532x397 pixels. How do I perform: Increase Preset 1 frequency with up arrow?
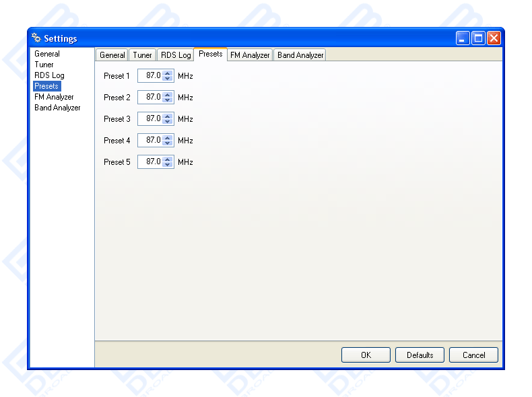click(x=168, y=73)
